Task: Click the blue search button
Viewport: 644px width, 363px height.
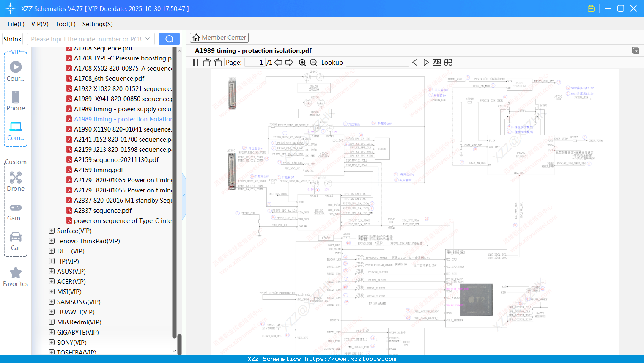Action: click(169, 39)
